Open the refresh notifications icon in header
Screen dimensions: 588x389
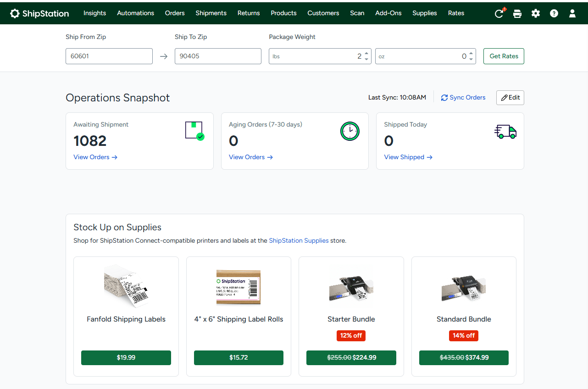(x=499, y=13)
